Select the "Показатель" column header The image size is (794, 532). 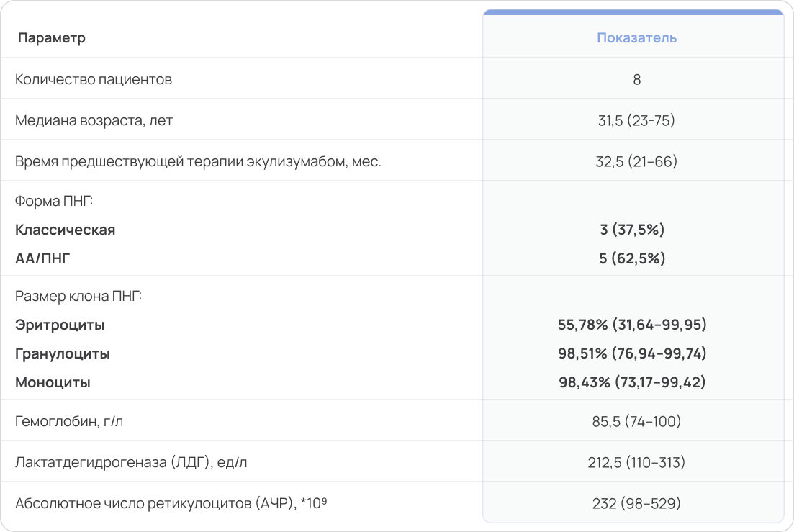[636, 38]
